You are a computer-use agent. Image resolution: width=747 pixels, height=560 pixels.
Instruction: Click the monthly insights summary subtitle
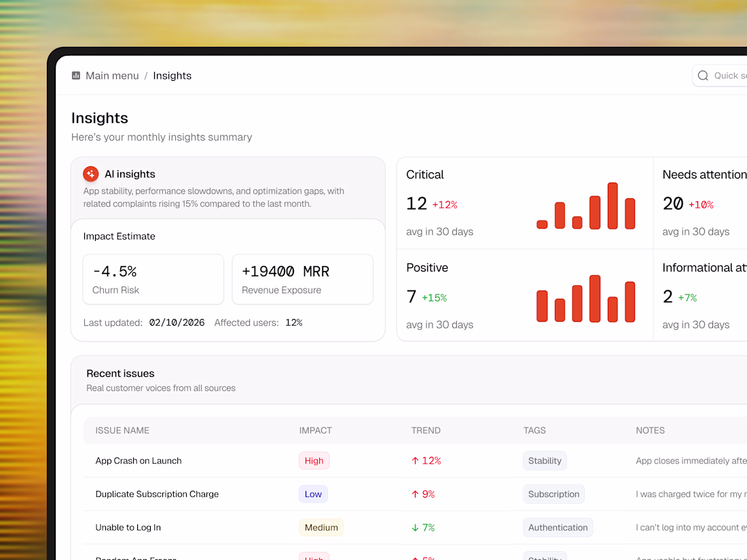pos(162,137)
